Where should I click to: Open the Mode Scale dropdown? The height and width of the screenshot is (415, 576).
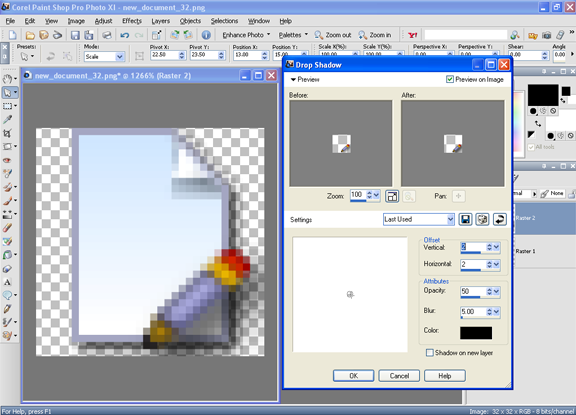[119, 57]
